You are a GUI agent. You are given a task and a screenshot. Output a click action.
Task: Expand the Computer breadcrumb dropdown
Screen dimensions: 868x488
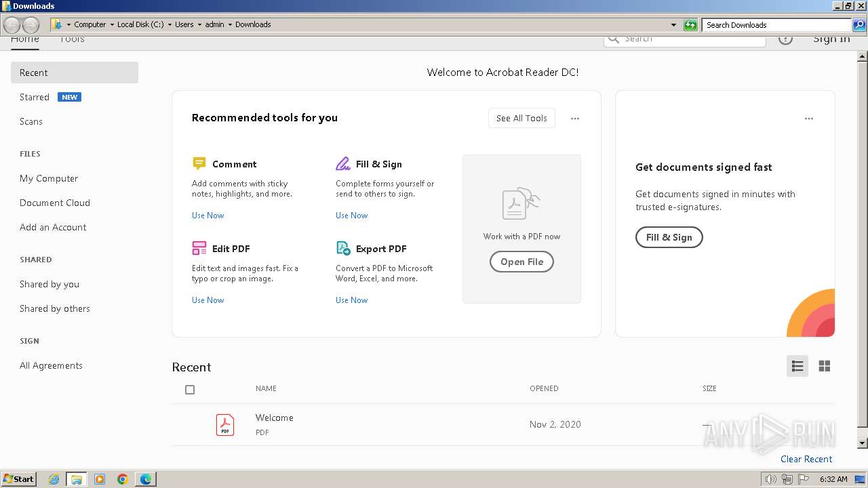point(112,24)
